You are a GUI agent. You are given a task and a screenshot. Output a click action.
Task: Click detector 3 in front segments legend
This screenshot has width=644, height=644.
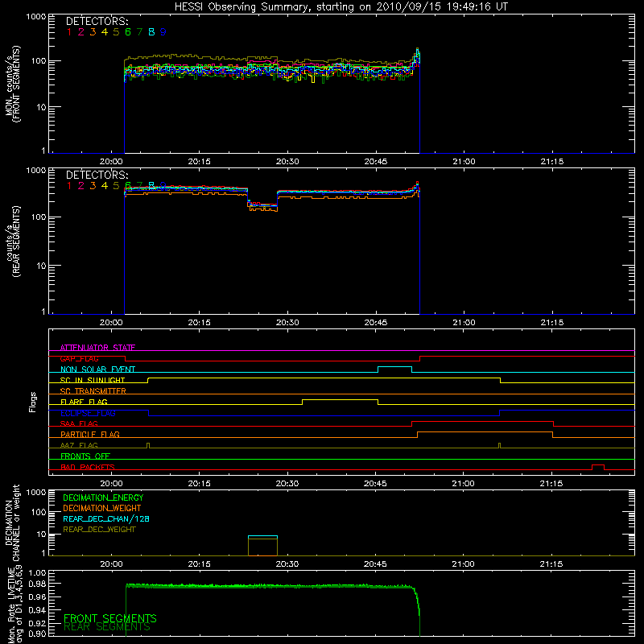(93, 32)
